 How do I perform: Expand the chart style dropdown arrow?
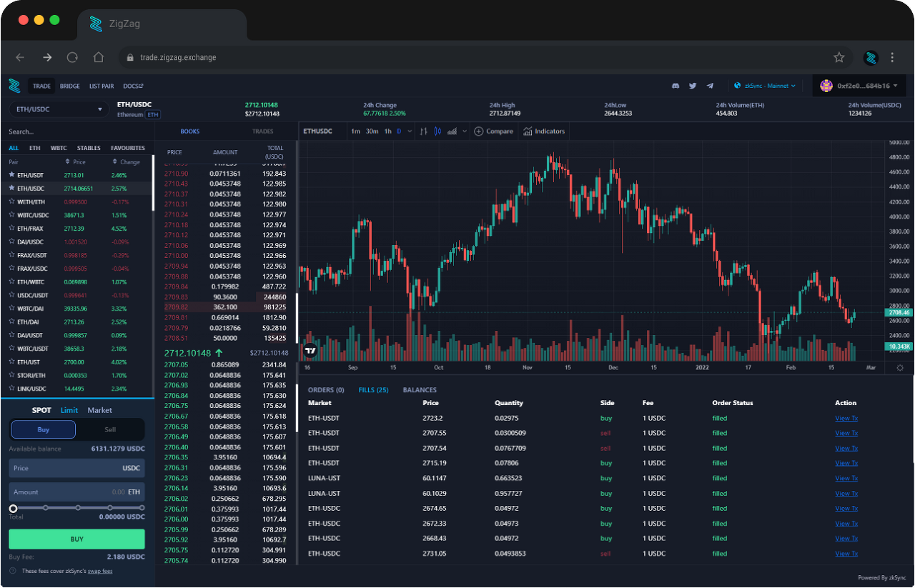[465, 131]
